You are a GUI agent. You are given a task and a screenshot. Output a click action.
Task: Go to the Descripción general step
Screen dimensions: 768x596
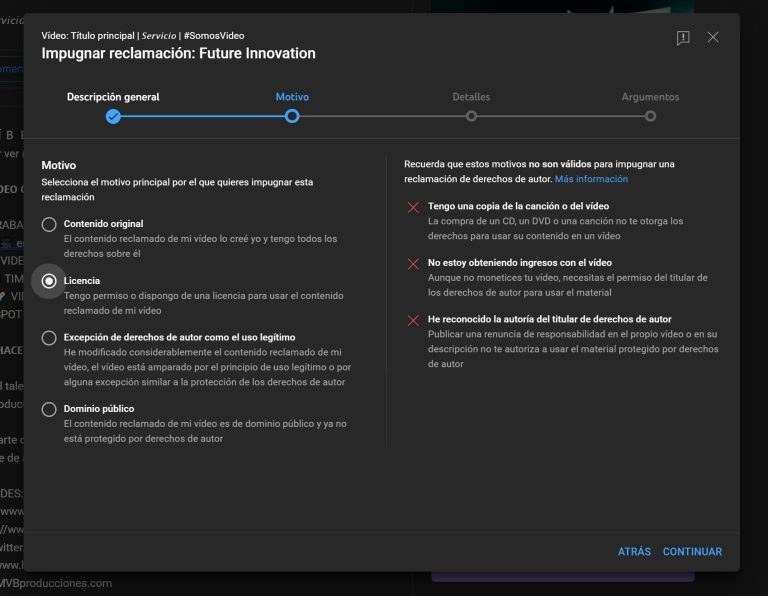click(x=113, y=97)
